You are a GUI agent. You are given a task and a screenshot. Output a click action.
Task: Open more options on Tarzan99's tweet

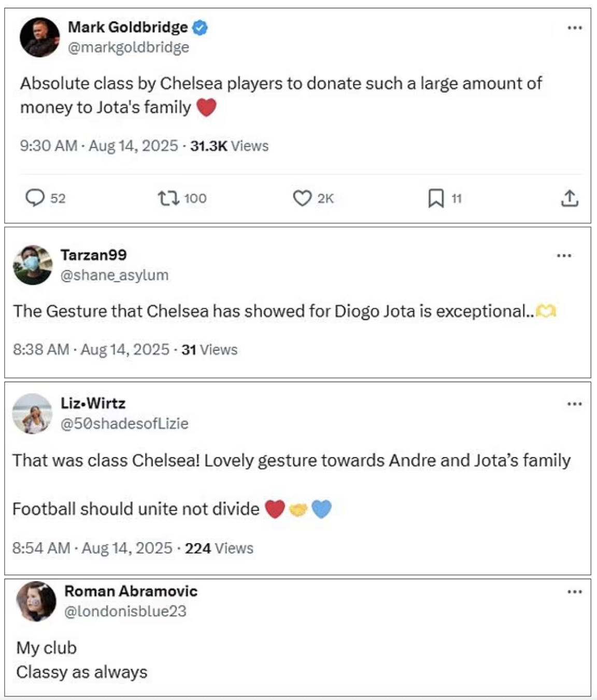point(564,256)
